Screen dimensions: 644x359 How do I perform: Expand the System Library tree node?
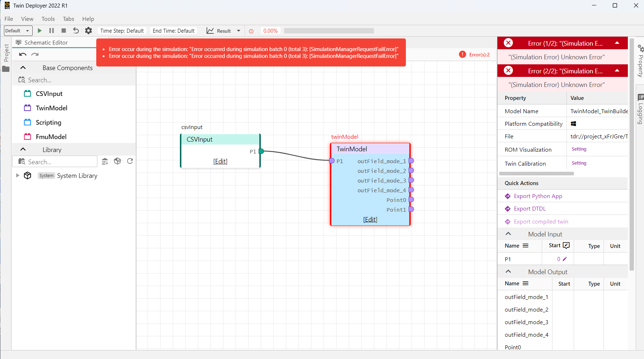coord(18,175)
